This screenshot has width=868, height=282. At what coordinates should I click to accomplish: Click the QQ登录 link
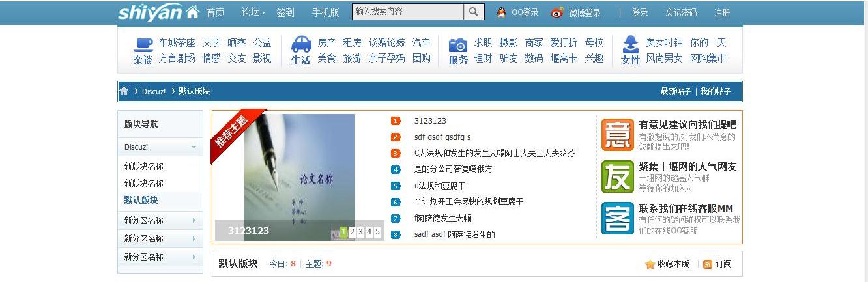(525, 12)
